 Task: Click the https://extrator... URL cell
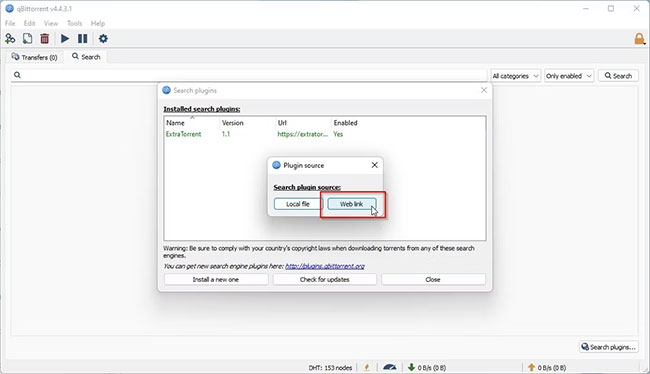pyautogui.click(x=303, y=134)
